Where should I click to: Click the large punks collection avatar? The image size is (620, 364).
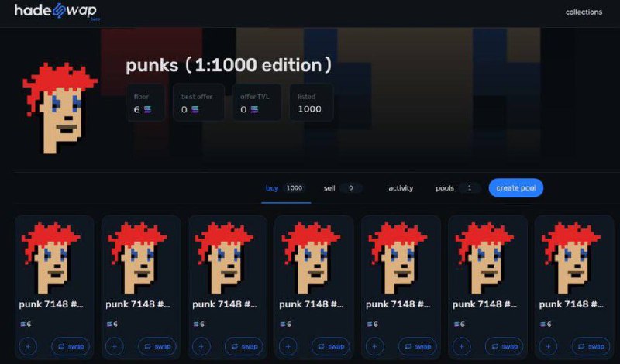[x=60, y=108]
